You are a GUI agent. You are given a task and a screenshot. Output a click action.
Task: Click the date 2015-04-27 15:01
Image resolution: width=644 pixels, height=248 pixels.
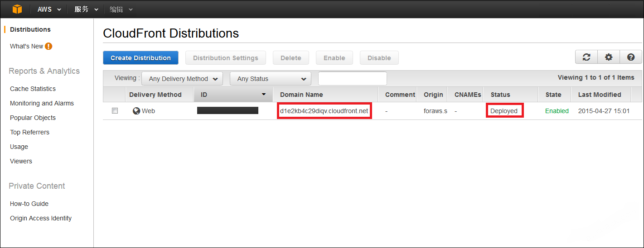[604, 111]
